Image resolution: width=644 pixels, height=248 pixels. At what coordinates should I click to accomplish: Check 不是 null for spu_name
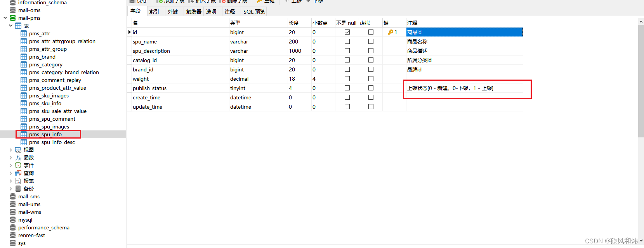(347, 42)
